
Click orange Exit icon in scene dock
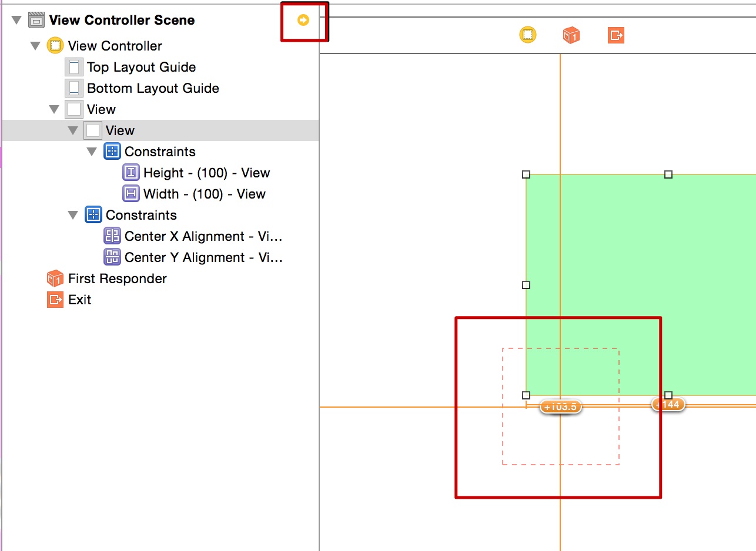click(615, 35)
